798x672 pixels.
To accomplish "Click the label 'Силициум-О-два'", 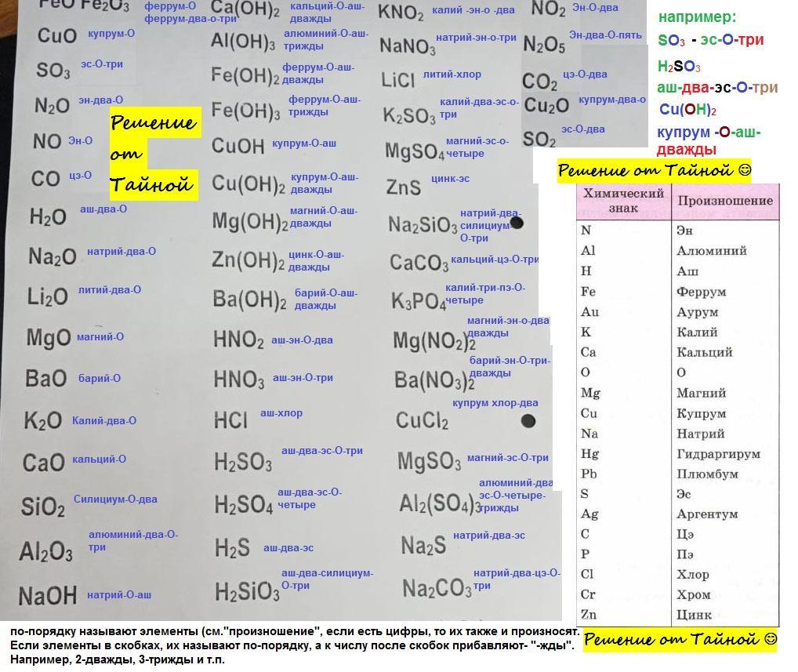I will click(x=115, y=499).
